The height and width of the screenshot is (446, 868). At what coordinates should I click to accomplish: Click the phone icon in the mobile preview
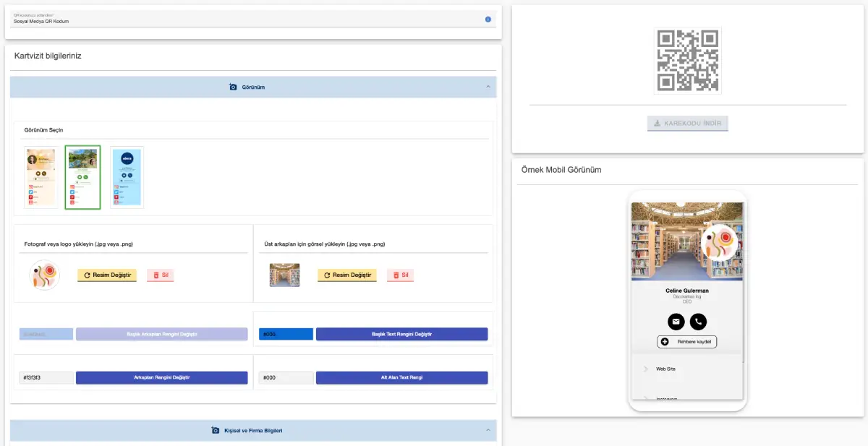click(x=699, y=322)
